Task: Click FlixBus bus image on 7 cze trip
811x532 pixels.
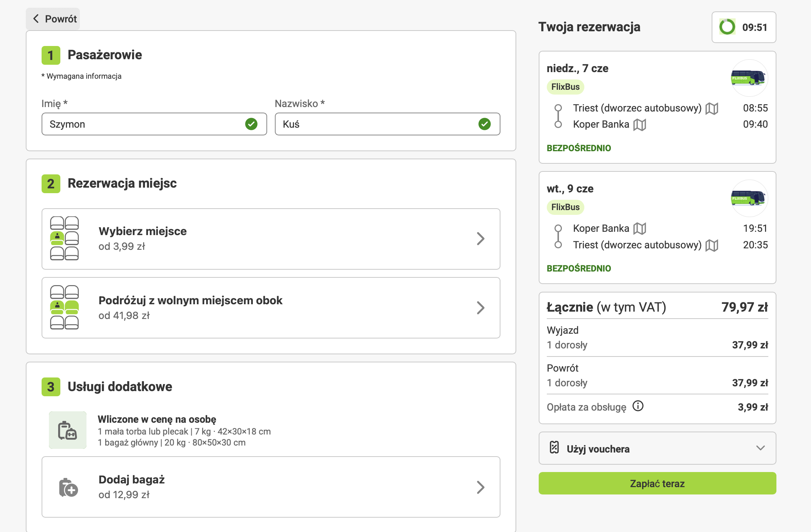Action: [748, 78]
